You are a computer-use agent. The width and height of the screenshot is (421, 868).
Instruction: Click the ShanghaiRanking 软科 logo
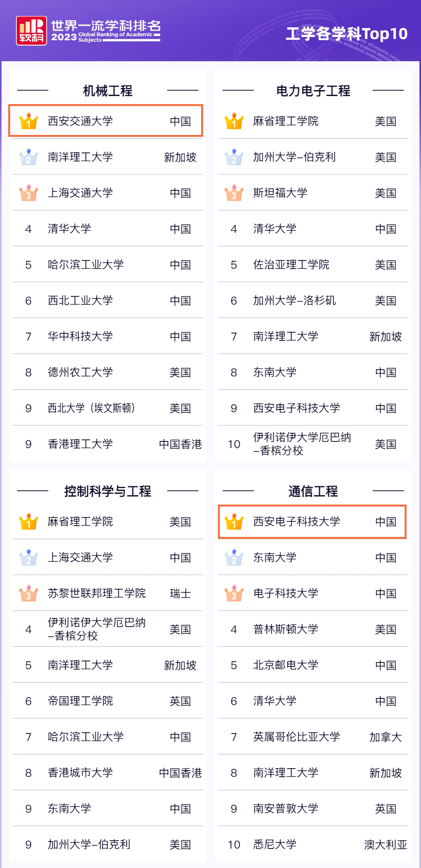pyautogui.click(x=32, y=31)
